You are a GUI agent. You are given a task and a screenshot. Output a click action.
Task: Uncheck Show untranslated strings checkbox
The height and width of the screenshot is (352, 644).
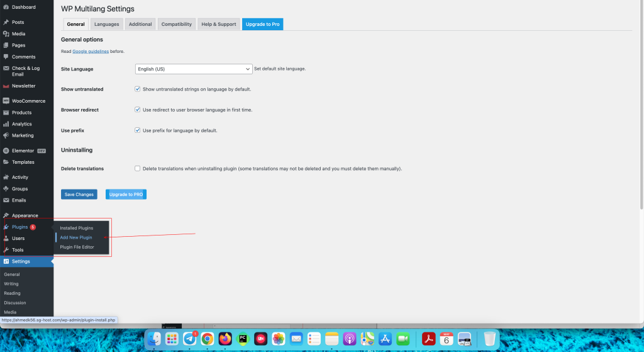click(x=138, y=89)
